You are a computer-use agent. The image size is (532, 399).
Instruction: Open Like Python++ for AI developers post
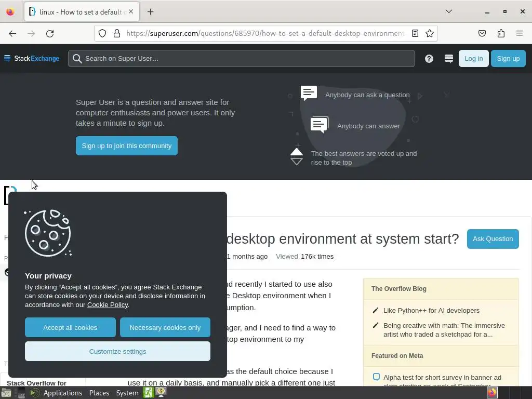431,311
